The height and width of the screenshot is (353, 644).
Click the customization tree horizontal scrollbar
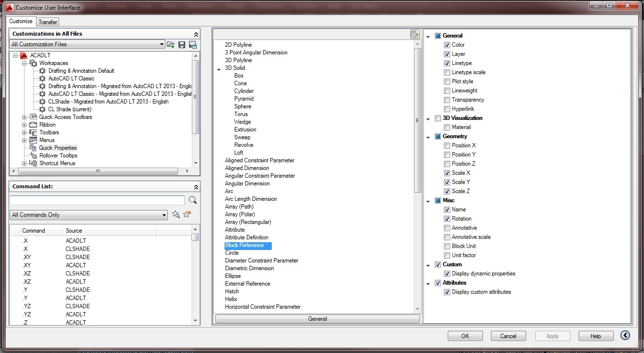pos(98,171)
